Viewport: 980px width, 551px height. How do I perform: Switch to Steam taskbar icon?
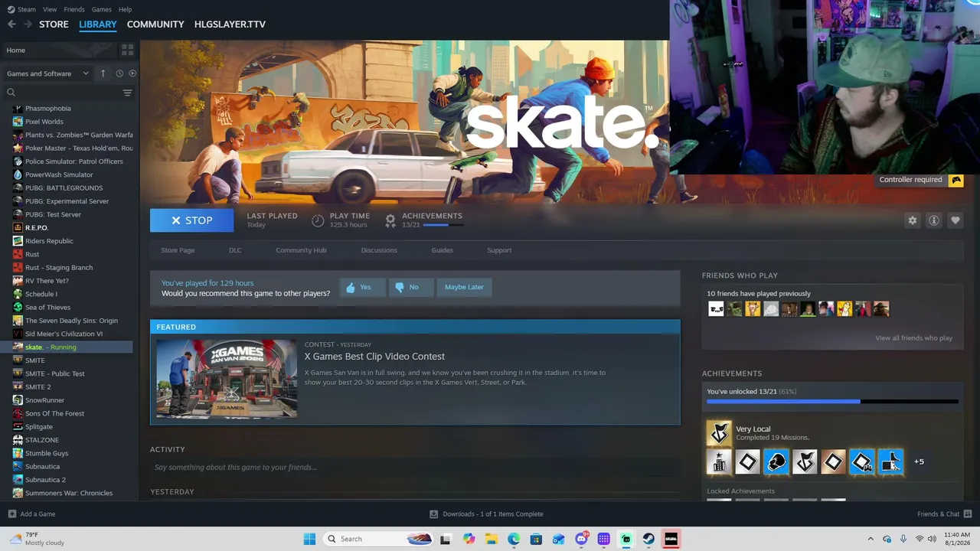(648, 539)
